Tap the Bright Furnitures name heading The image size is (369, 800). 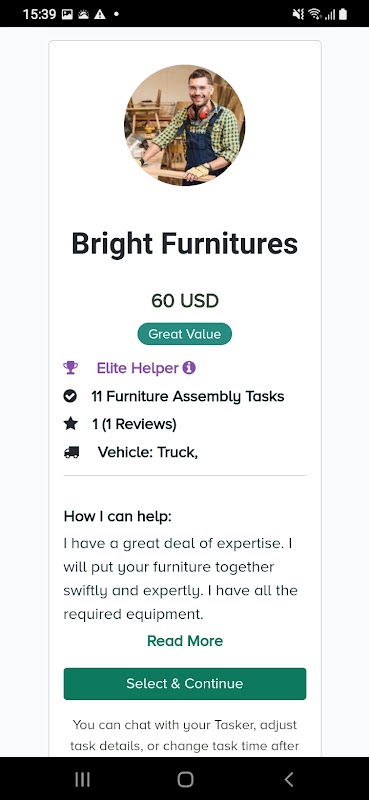[x=185, y=243]
